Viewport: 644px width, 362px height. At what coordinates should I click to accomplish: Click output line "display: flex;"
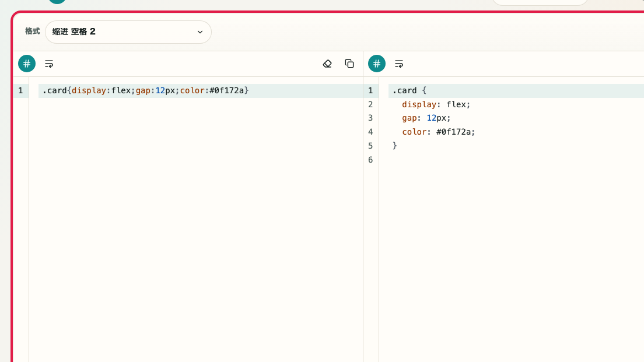(x=436, y=104)
